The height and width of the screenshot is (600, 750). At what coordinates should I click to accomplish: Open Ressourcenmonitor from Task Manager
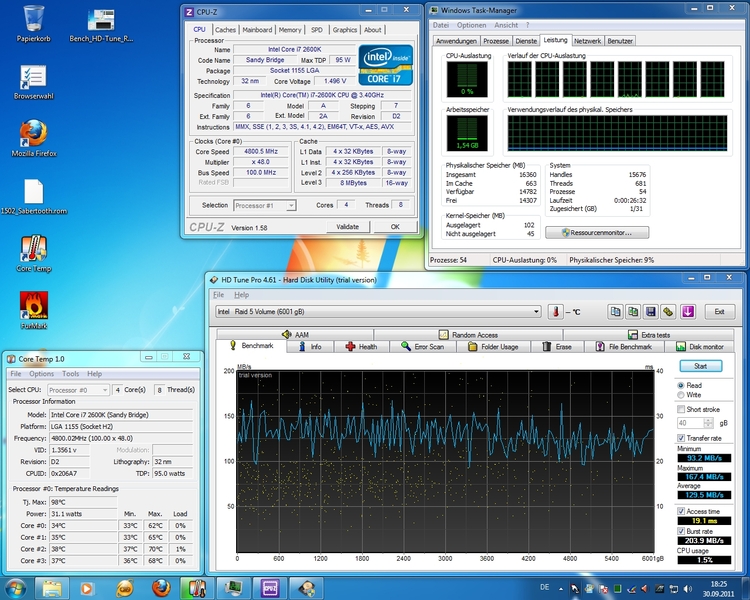click(x=597, y=233)
